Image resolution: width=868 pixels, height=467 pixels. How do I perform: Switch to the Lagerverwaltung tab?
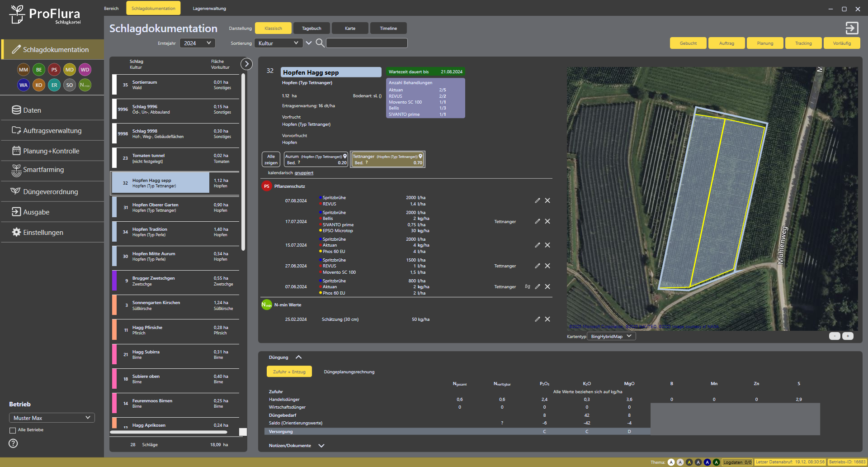point(209,9)
